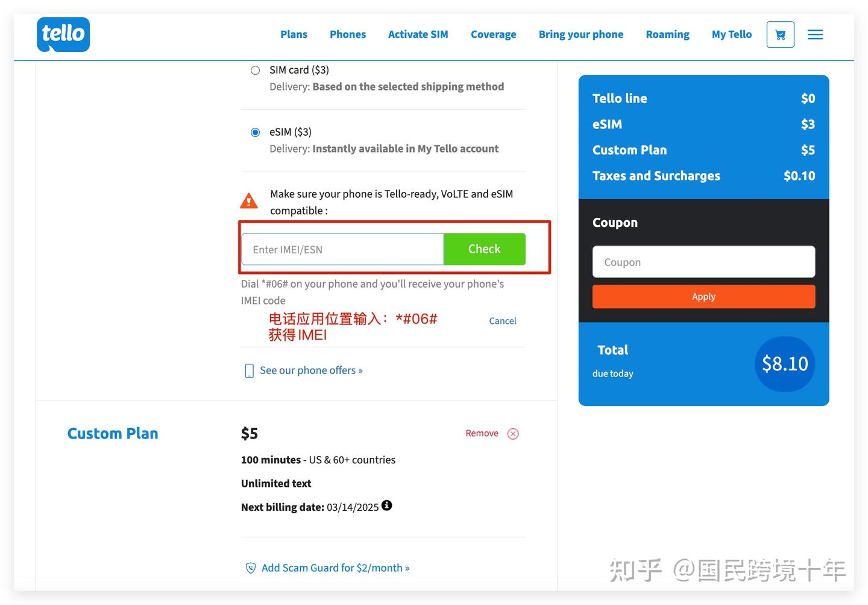Screen dimensions: 868x605
Task: Open My Tello account
Action: [732, 34]
